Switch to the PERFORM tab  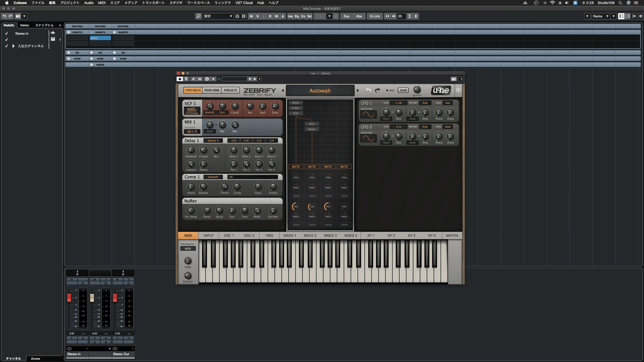(212, 90)
